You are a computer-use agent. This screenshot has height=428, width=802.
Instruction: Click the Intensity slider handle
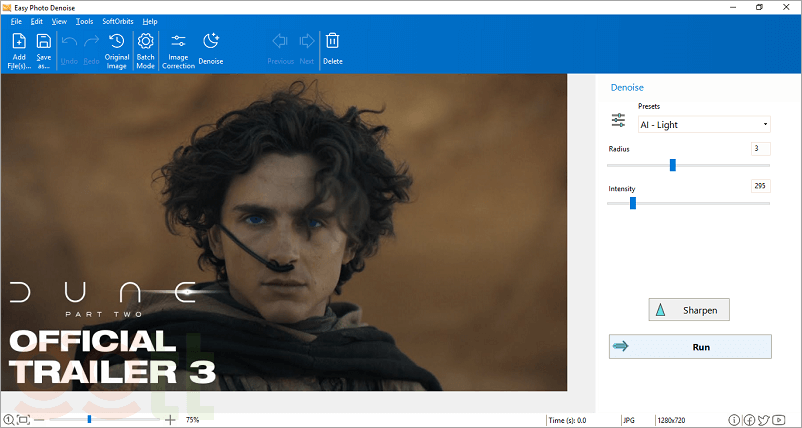click(632, 203)
